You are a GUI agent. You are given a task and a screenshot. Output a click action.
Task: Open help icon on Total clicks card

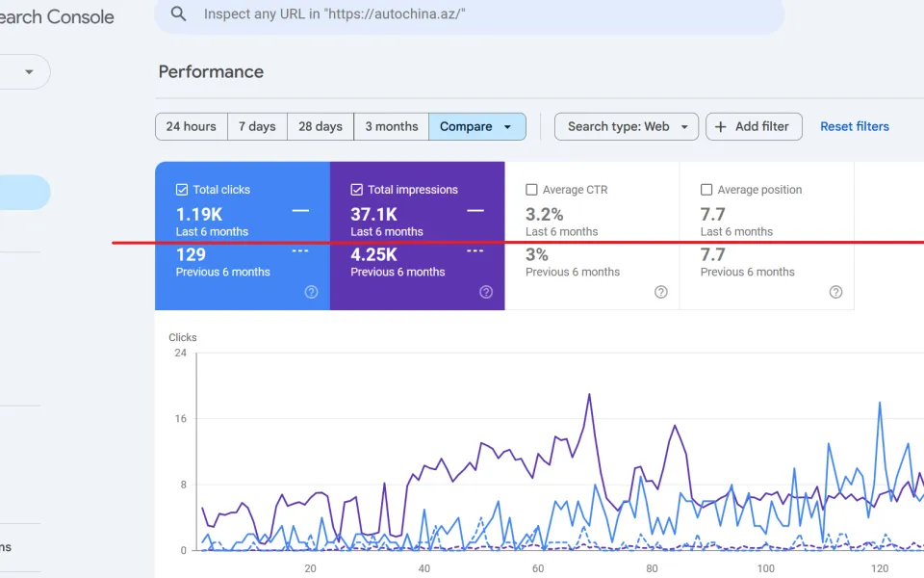tap(311, 292)
